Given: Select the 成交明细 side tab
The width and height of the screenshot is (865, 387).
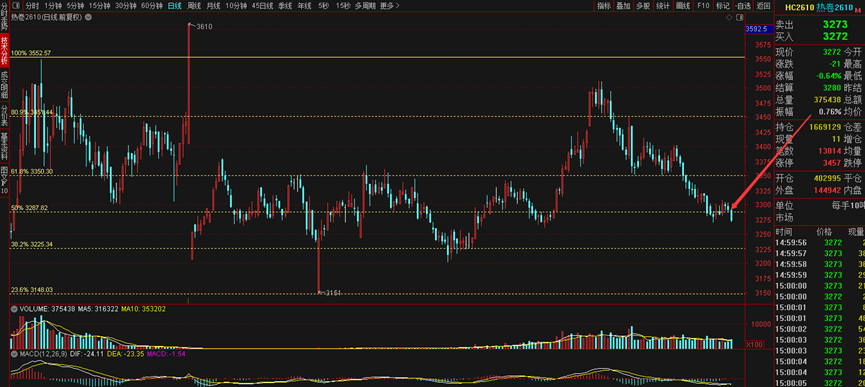Looking at the screenshot, I should pyautogui.click(x=4, y=85).
